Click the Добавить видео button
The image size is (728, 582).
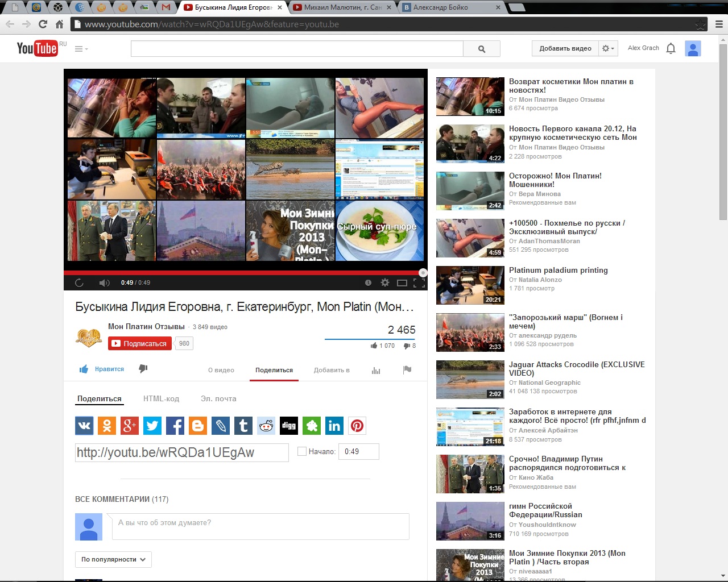pos(565,48)
